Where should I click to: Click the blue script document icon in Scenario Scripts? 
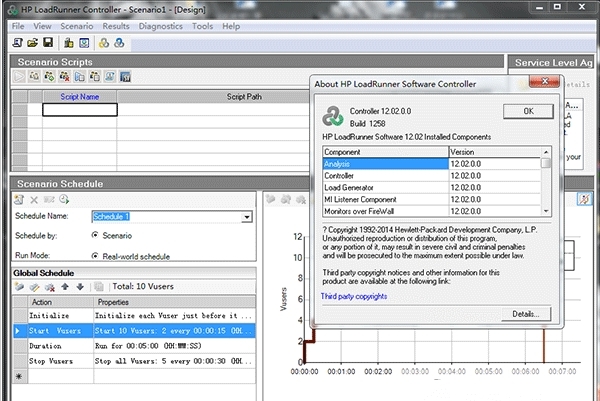pos(79,77)
